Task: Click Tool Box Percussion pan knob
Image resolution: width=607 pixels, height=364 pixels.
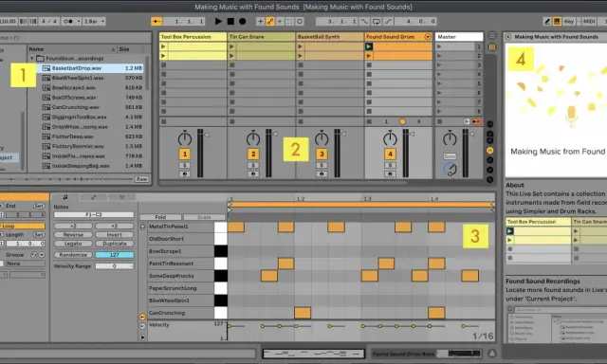Action: pyautogui.click(x=185, y=138)
